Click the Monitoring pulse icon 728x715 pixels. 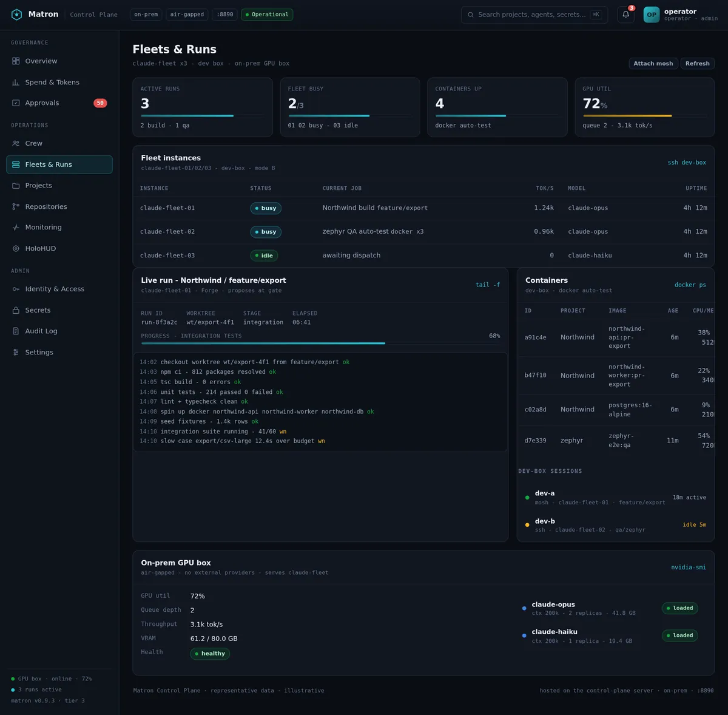pyautogui.click(x=16, y=228)
